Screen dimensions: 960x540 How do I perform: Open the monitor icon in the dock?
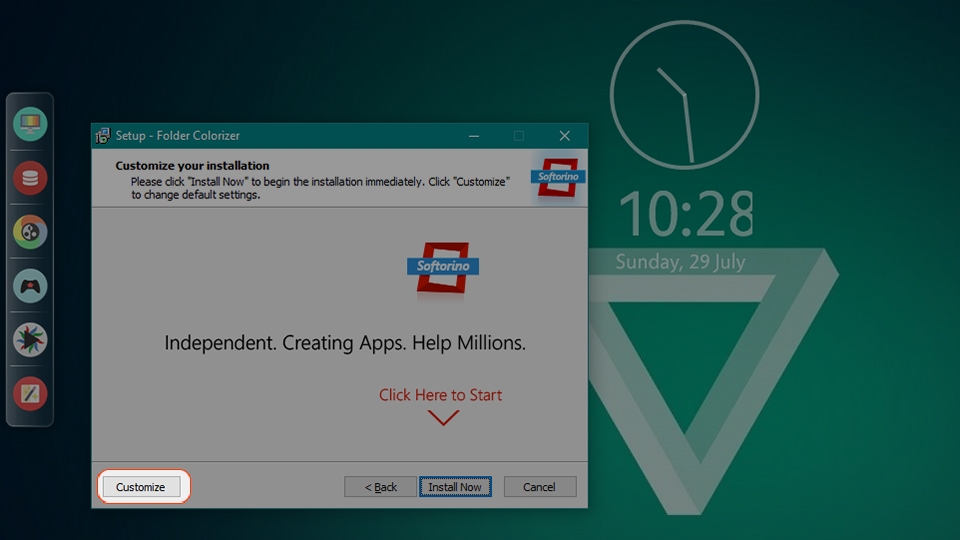coord(30,124)
